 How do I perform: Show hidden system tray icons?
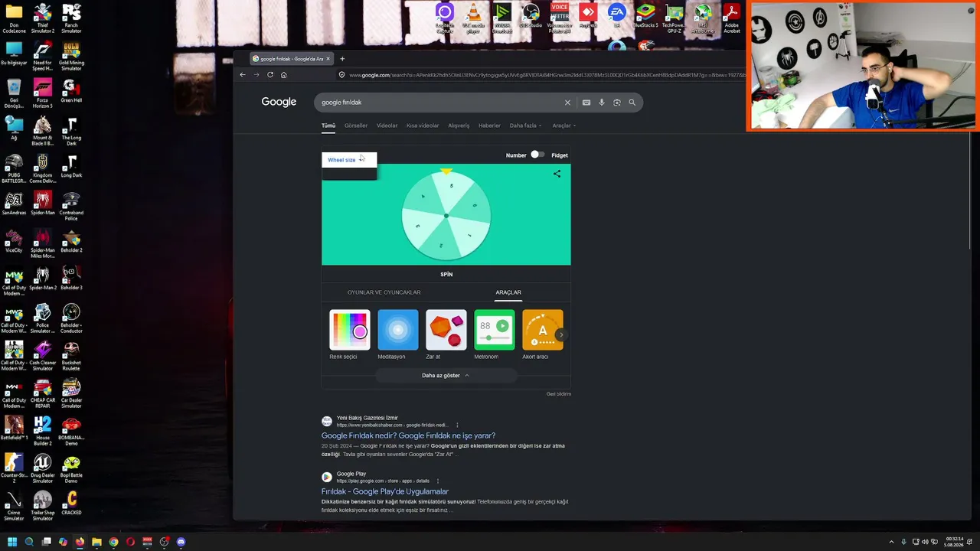point(891,542)
